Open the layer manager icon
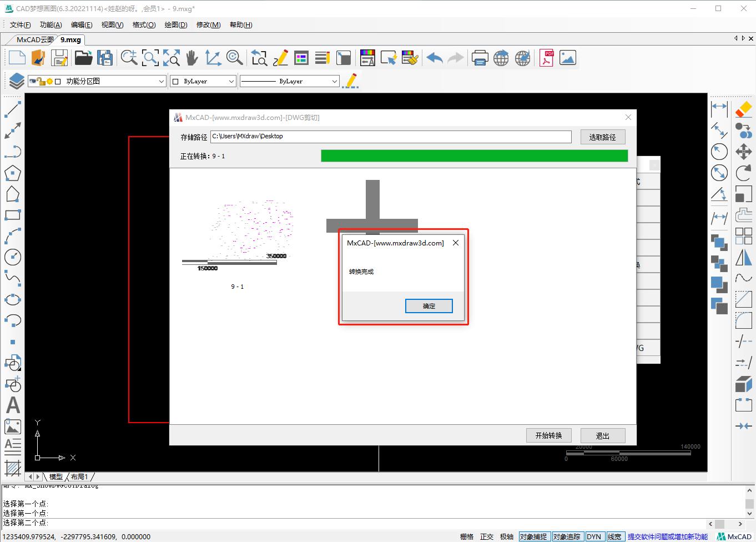Viewport: 756px width, 542px height. [15, 81]
